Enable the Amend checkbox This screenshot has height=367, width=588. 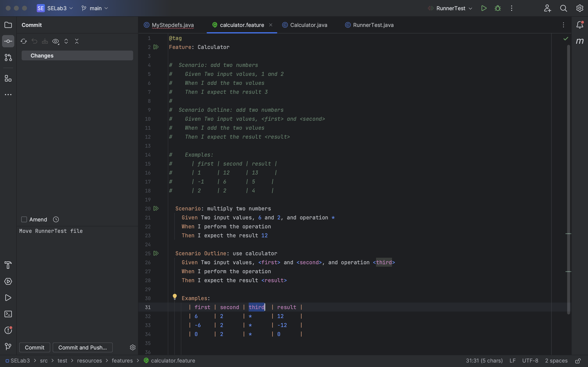pos(24,219)
